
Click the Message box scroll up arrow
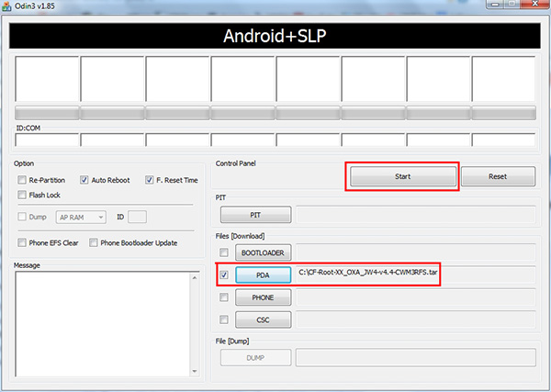tap(195, 278)
